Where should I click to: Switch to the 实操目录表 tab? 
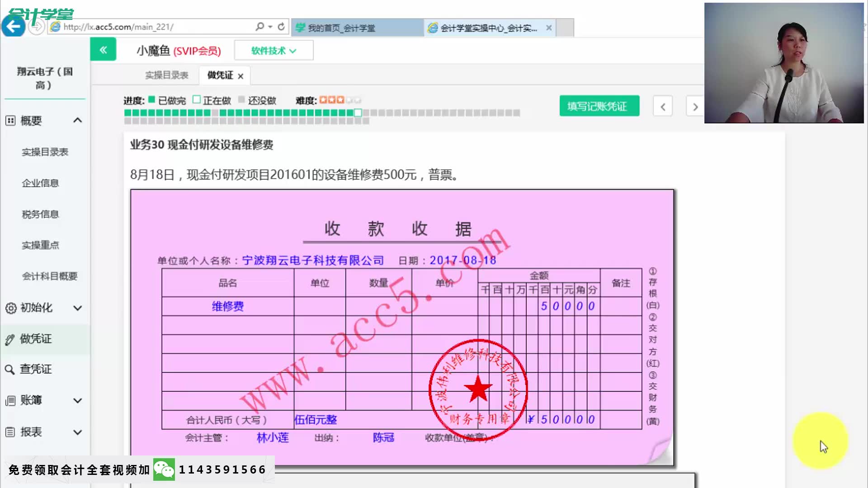coord(166,75)
